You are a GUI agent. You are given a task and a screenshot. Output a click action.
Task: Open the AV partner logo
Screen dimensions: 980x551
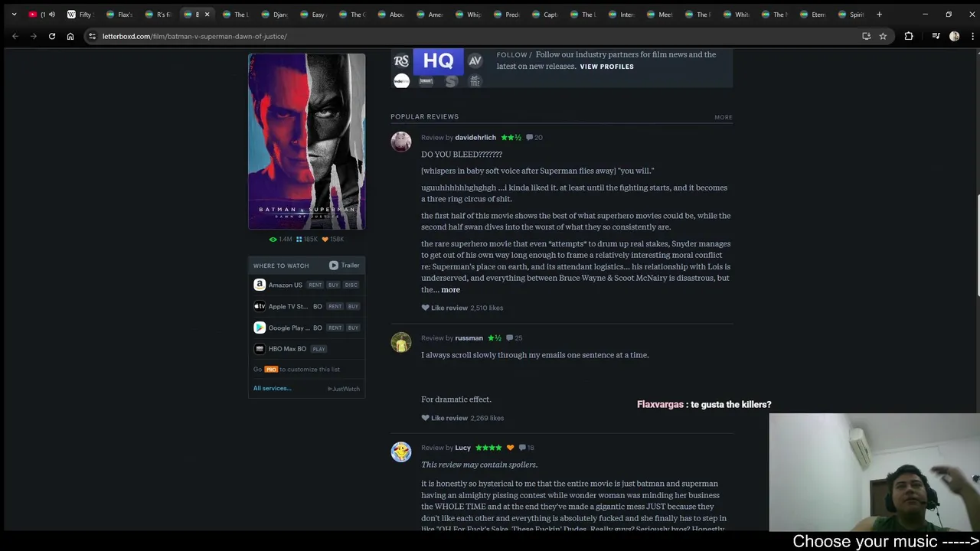point(475,61)
